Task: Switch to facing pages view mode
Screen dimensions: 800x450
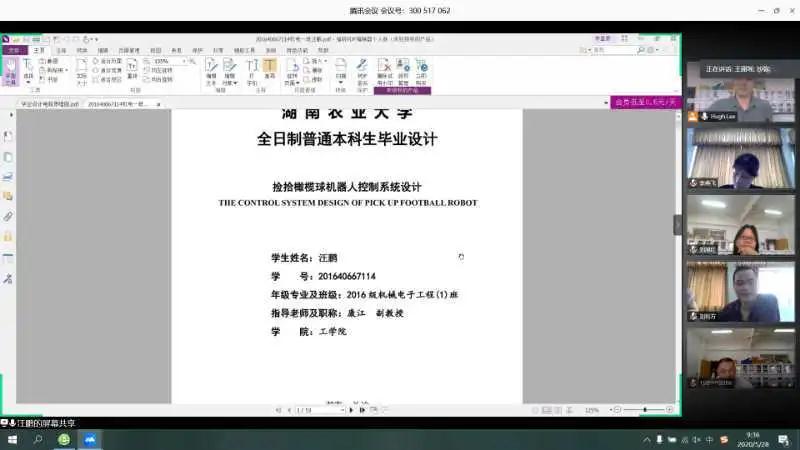Action: pos(558,410)
